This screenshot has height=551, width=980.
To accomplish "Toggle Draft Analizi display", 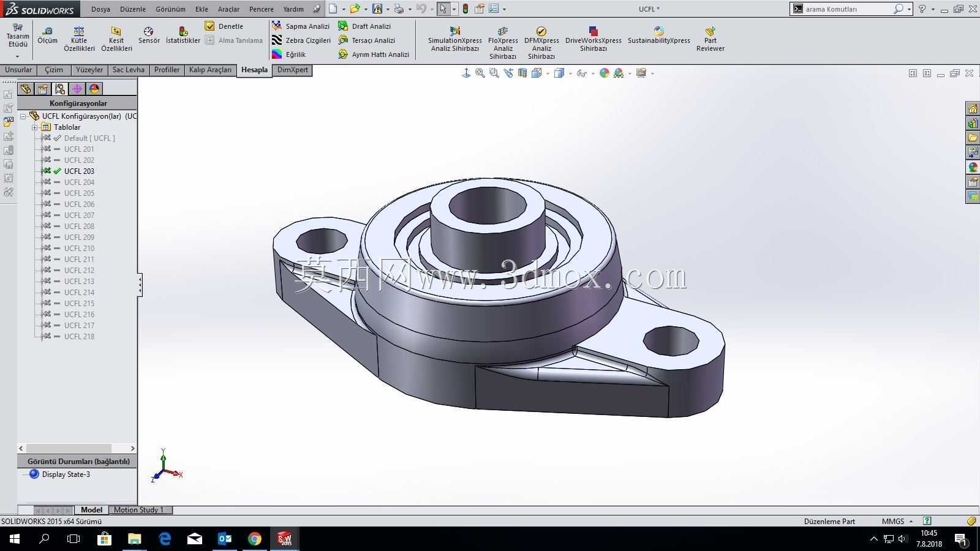I will (364, 26).
